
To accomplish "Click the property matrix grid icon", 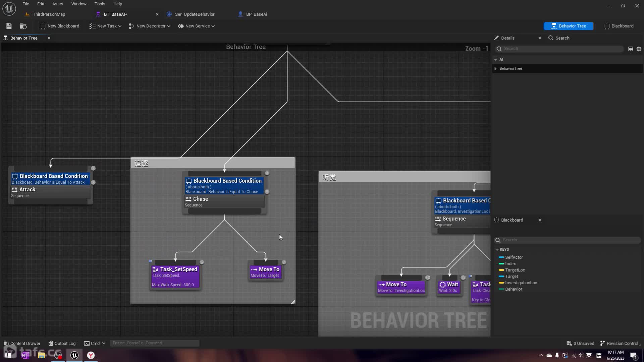I will (631, 49).
